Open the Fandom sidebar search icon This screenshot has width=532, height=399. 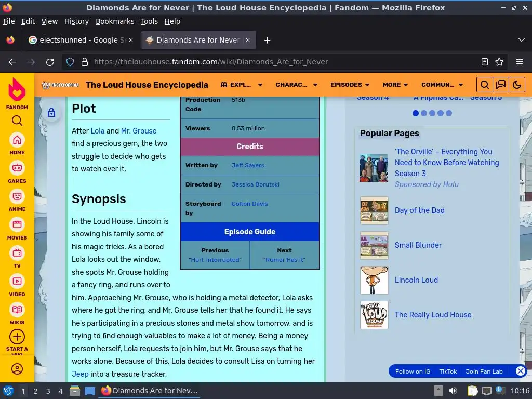pos(17,121)
